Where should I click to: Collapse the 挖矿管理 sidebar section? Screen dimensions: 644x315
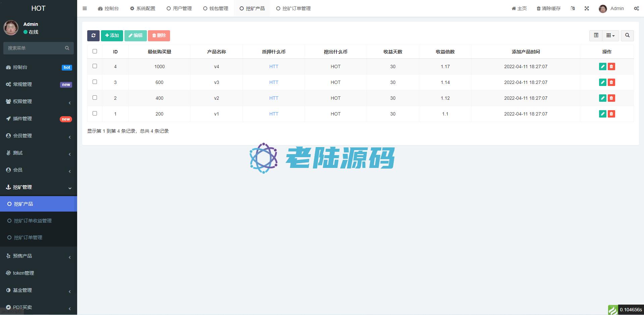point(39,187)
